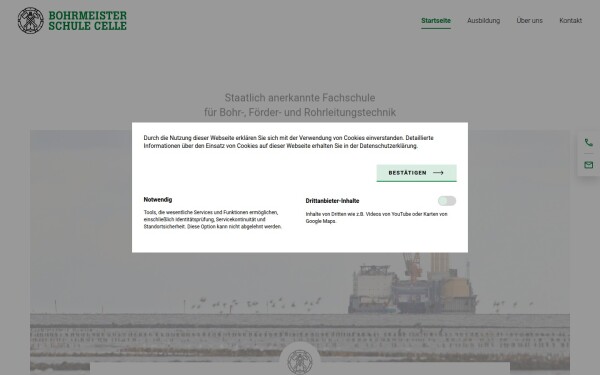Click the round emblem below the hero image
The image size is (600, 375).
pyautogui.click(x=300, y=361)
